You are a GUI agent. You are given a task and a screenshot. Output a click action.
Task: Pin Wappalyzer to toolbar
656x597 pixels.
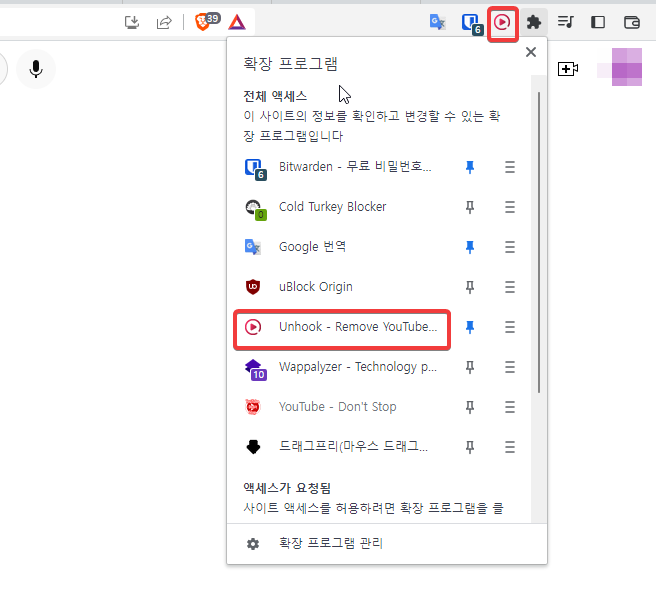click(x=470, y=367)
